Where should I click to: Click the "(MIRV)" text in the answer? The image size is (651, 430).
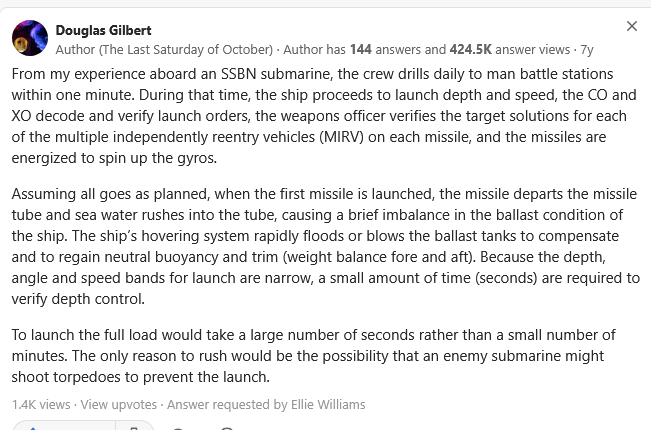click(x=341, y=137)
